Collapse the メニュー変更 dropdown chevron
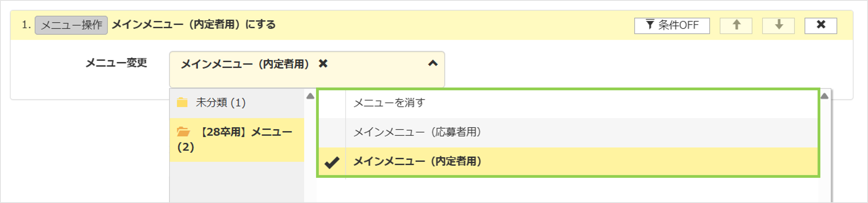 click(x=433, y=63)
